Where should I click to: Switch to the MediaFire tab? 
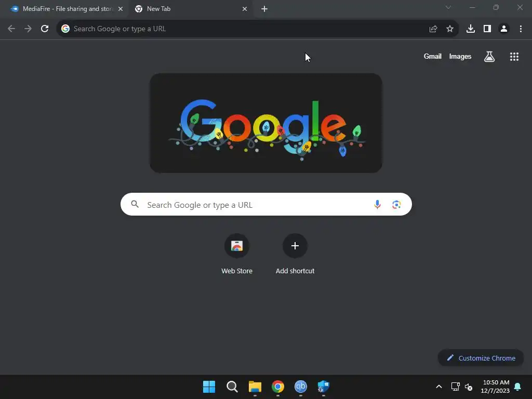coord(64,9)
